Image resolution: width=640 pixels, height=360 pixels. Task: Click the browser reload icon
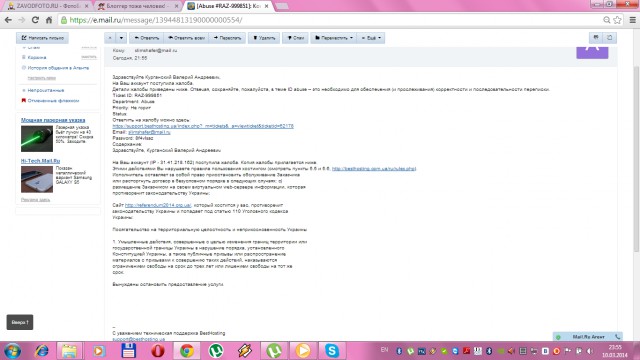tap(35, 20)
